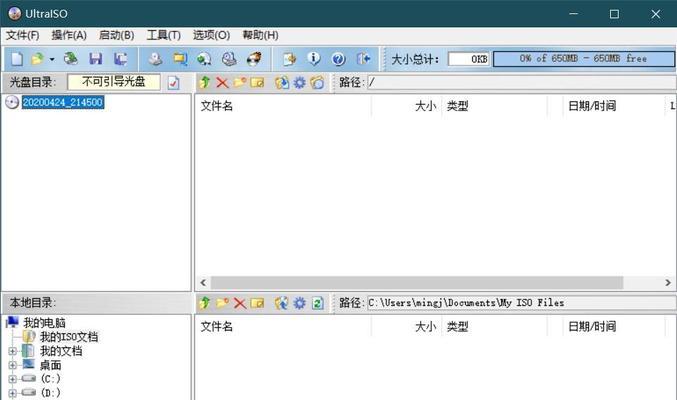Open Help with the question mark icon

pyautogui.click(x=338, y=59)
